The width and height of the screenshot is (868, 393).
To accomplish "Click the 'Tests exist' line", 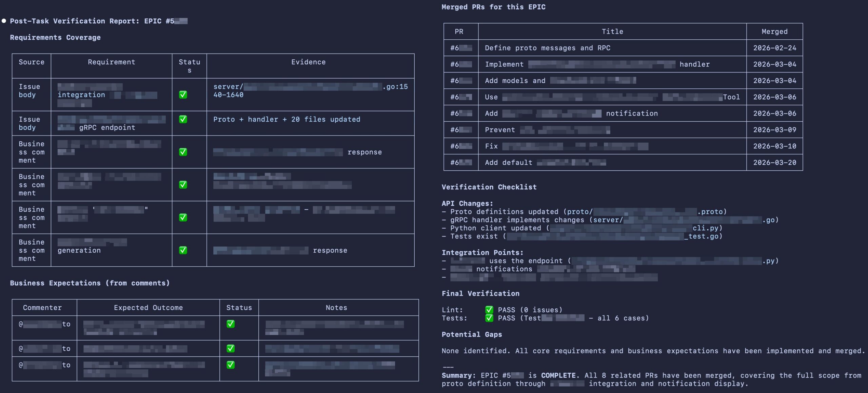I will (582, 236).
